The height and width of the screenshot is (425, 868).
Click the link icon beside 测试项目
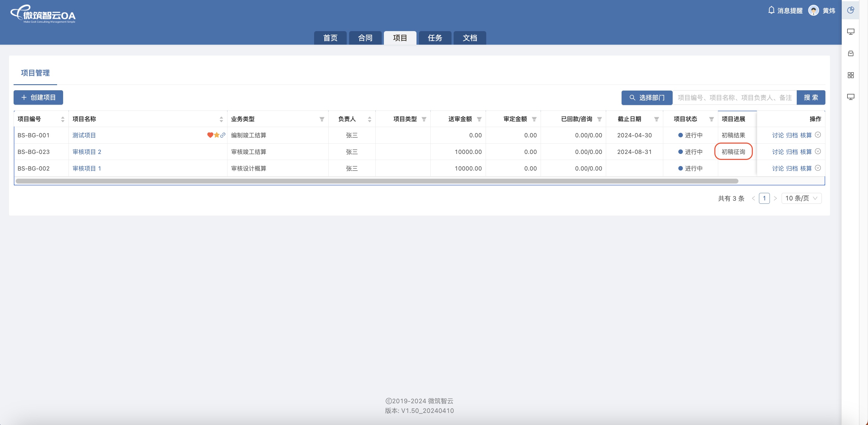pyautogui.click(x=223, y=135)
